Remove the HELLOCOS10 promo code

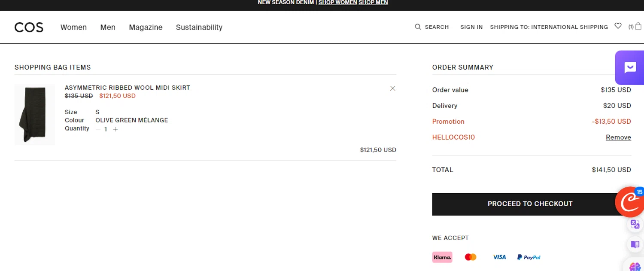coord(618,137)
